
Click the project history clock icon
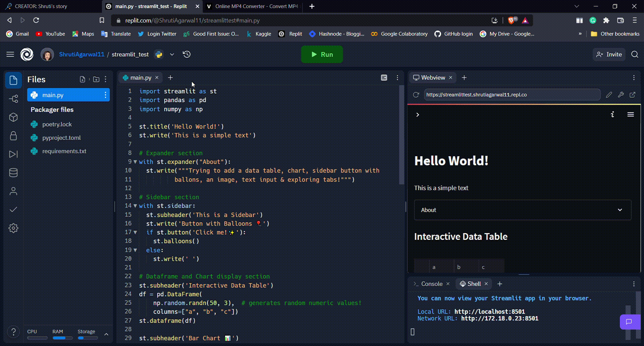187,54
